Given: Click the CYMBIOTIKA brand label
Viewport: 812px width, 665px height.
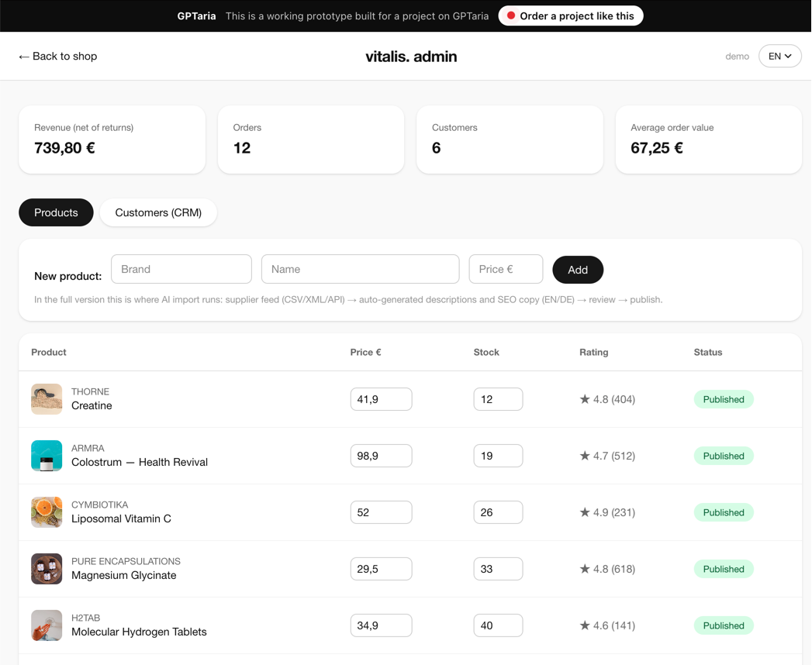Looking at the screenshot, I should [x=99, y=505].
